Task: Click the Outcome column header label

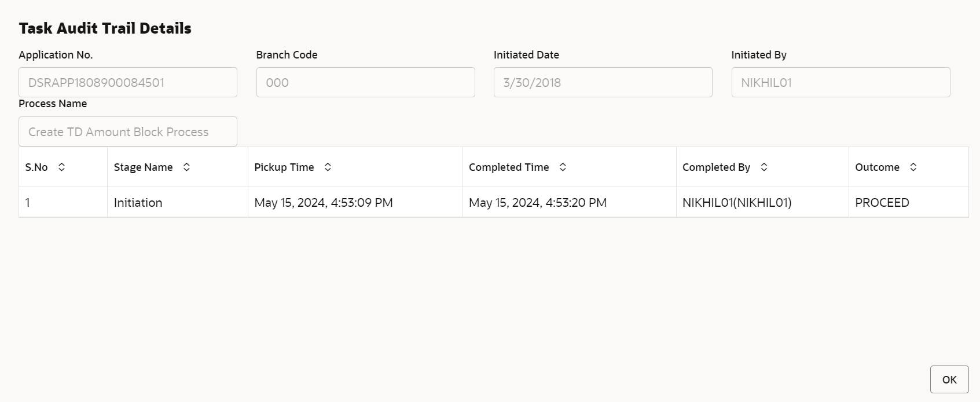Action: [x=877, y=167]
